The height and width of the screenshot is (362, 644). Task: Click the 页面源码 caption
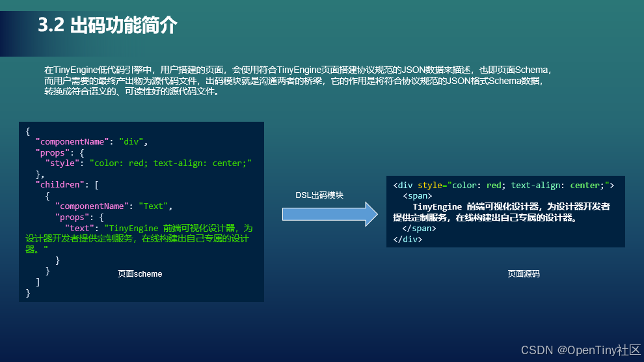[x=524, y=273]
